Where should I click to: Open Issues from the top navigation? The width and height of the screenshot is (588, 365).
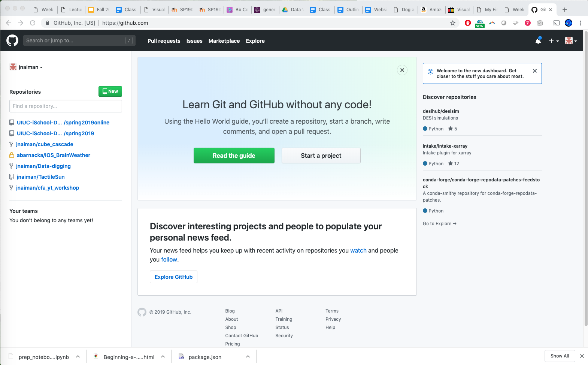(194, 41)
